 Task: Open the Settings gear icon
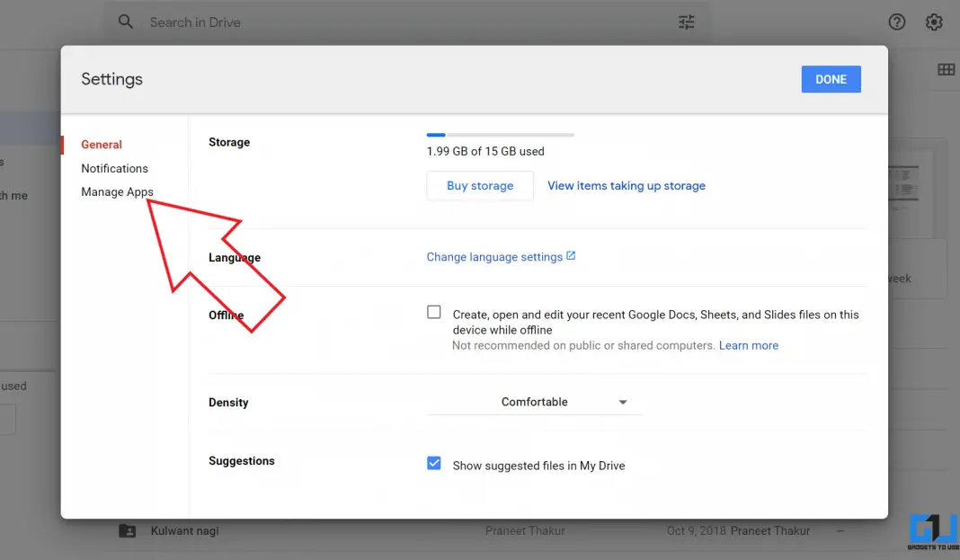click(934, 22)
